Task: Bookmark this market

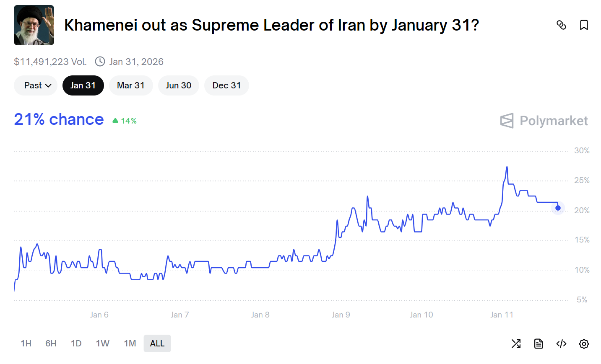Action: click(x=584, y=25)
